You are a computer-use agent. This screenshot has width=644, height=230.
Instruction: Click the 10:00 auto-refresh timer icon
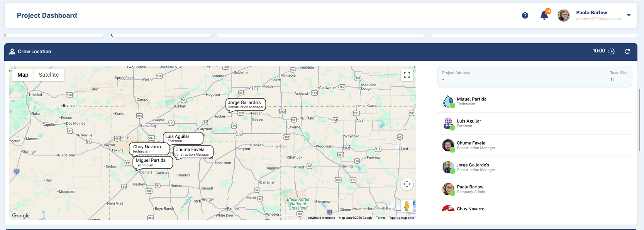[612, 51]
